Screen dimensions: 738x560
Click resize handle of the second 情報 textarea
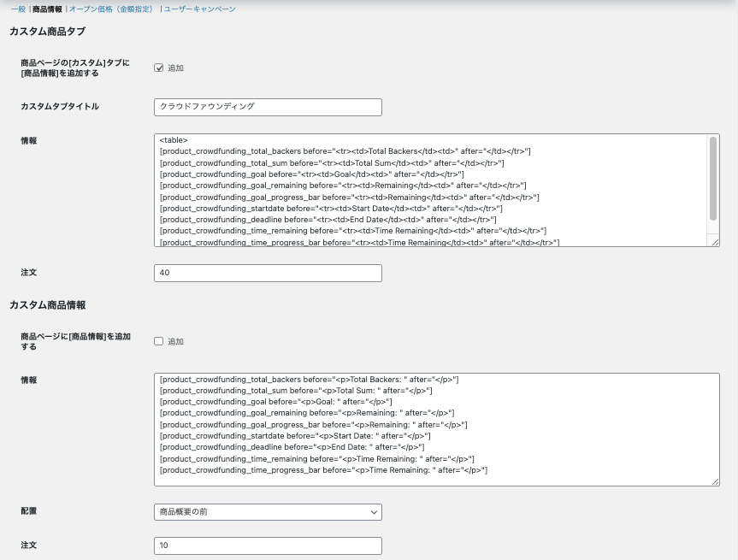715,481
